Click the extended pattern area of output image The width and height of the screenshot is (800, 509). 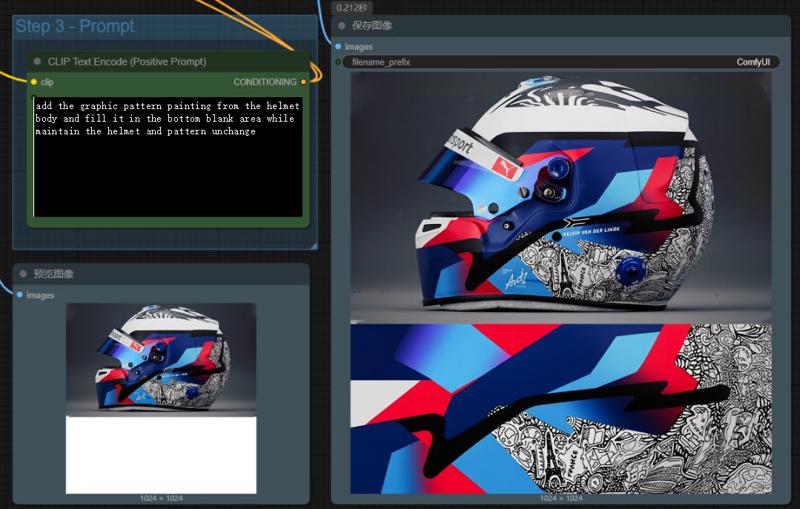pyautogui.click(x=560, y=408)
